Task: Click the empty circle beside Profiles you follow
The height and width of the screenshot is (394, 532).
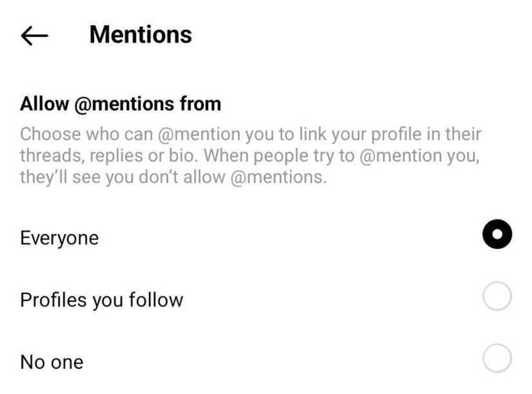Action: (x=497, y=297)
